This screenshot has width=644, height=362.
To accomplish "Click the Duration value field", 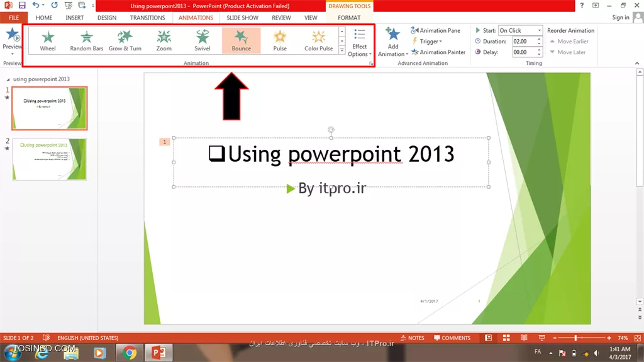I will coord(524,41).
